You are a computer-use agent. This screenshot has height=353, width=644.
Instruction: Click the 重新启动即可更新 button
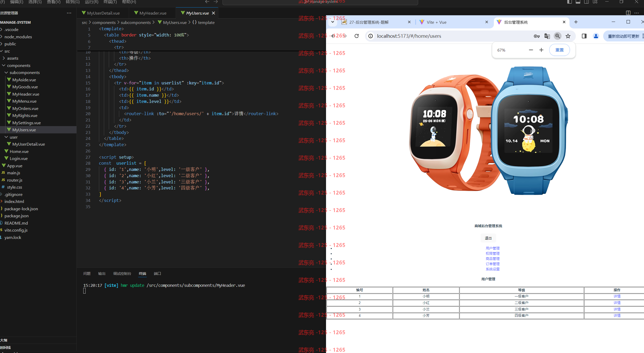click(623, 36)
